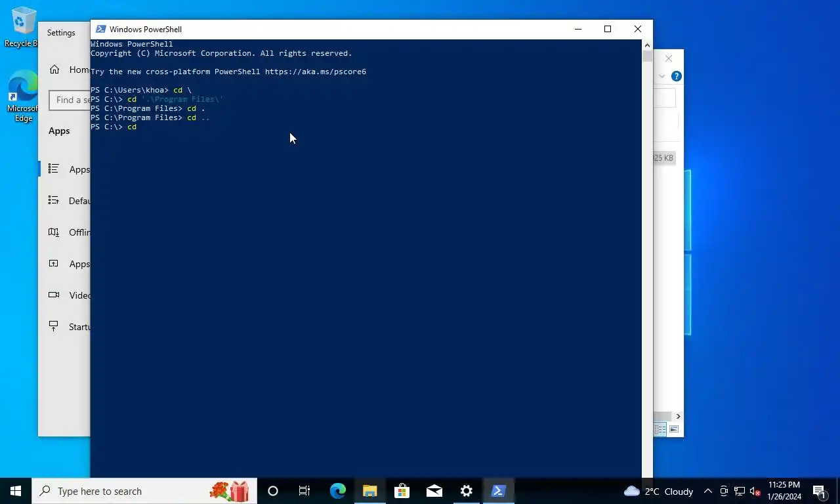Screen dimensions: 840x504
Task: Click the 'Find a setting' search field
Action: pos(70,100)
